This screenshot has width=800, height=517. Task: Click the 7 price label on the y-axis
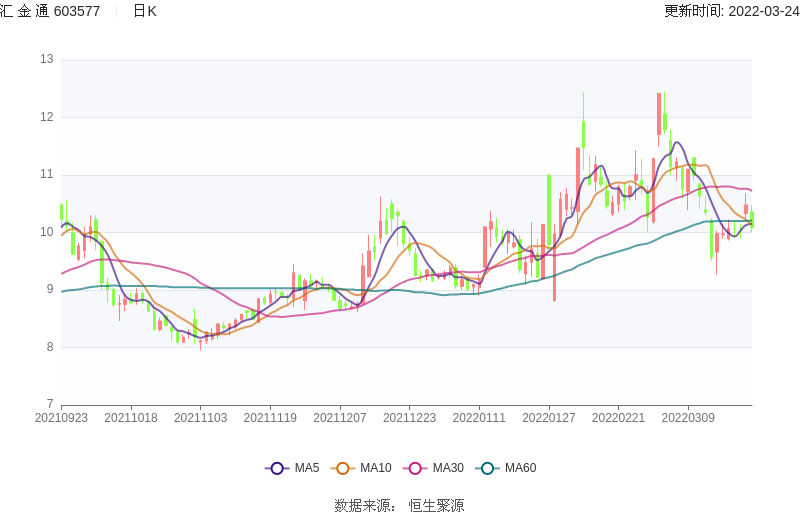point(49,405)
